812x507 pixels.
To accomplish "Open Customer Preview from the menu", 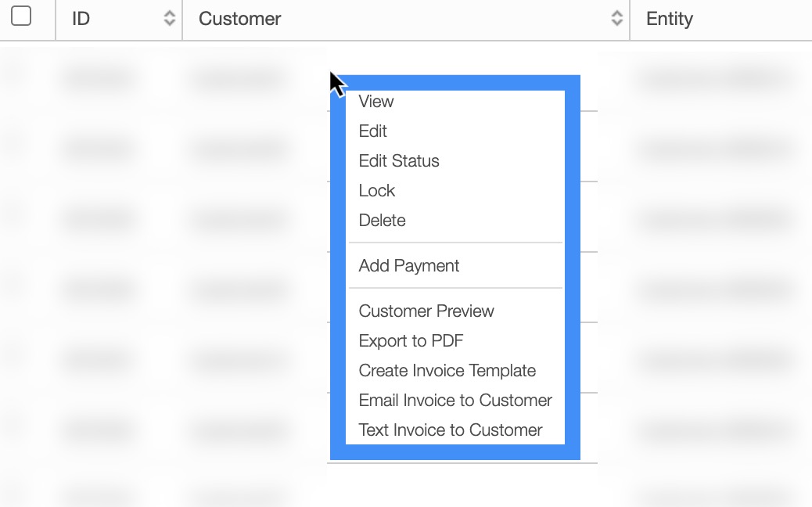I will click(426, 311).
